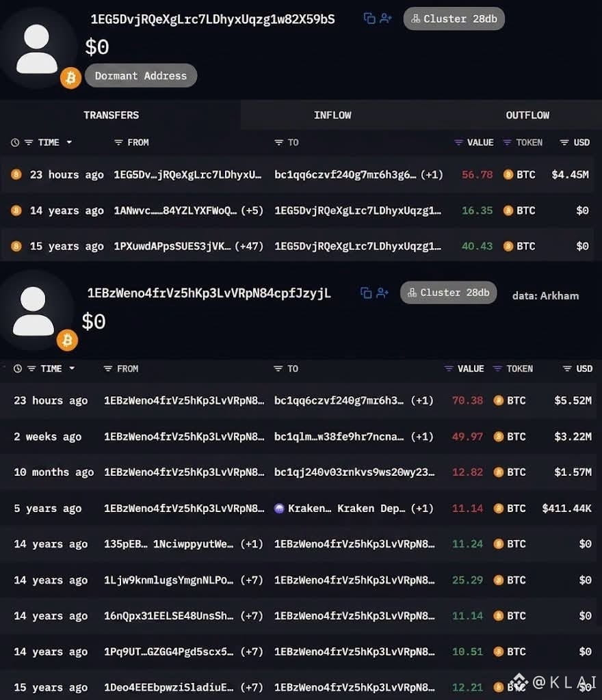
Task: Open the bc1qlm…w38fe9hr7ncna… recipient
Action: 339,437
